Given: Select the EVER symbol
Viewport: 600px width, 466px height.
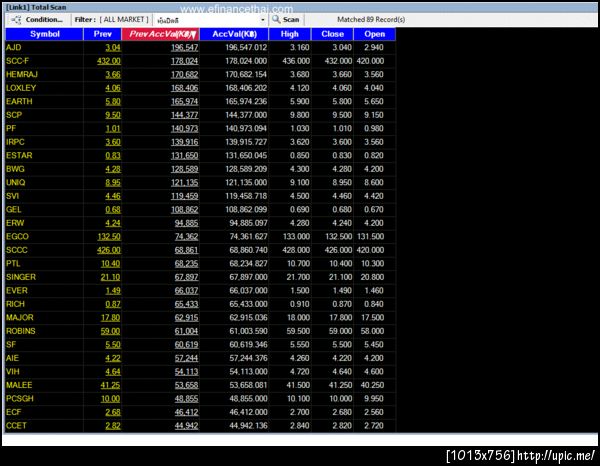Looking at the screenshot, I should 17,290.
